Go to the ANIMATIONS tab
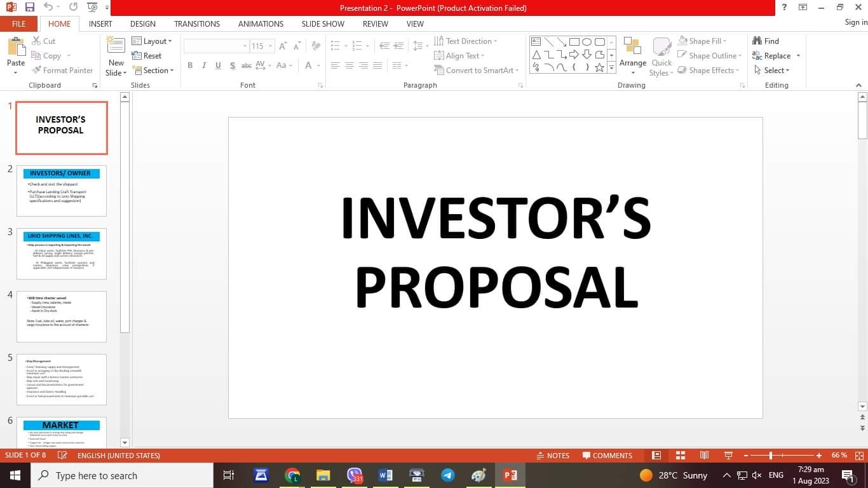 pyautogui.click(x=261, y=24)
